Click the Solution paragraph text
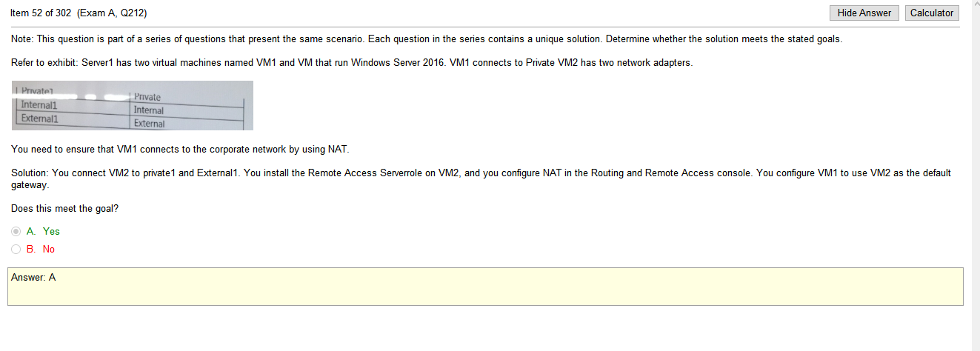 point(481,178)
